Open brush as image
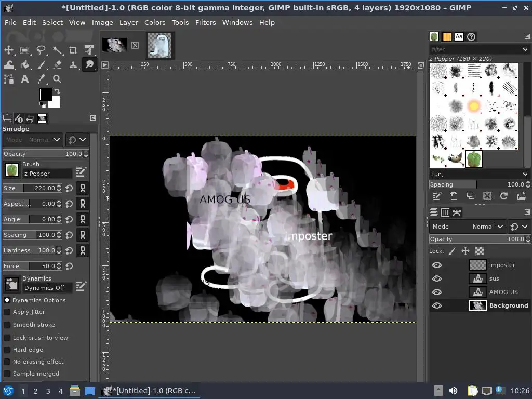The width and height of the screenshot is (532, 399). point(521,196)
